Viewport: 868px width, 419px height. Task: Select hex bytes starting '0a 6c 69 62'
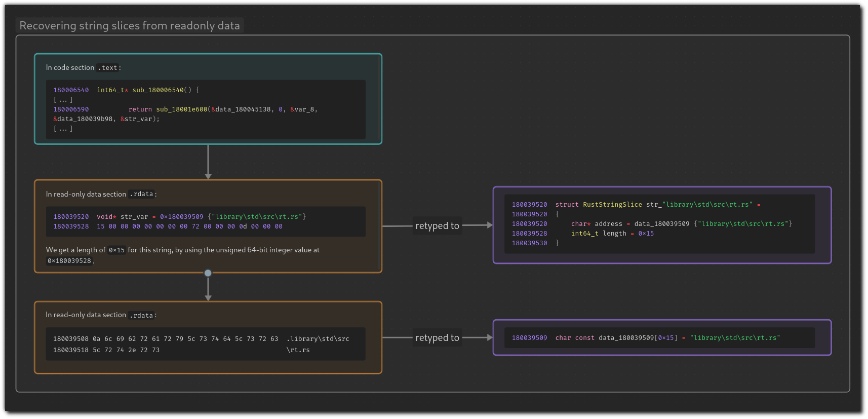pos(185,339)
